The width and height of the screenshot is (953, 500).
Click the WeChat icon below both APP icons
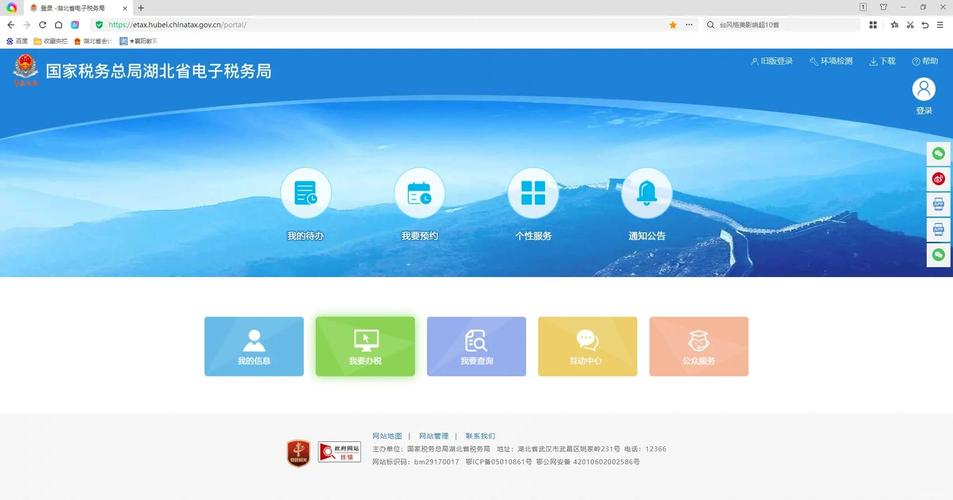(938, 255)
